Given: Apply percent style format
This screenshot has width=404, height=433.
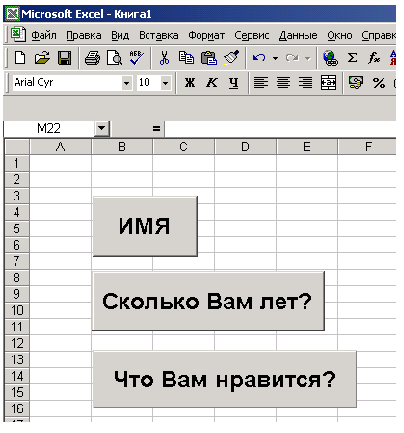Looking at the screenshot, I should 379,83.
